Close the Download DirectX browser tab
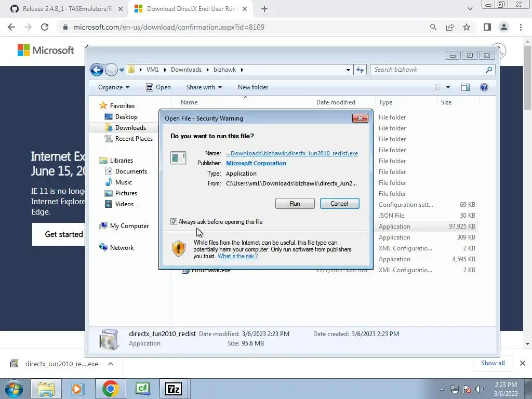 [x=245, y=9]
